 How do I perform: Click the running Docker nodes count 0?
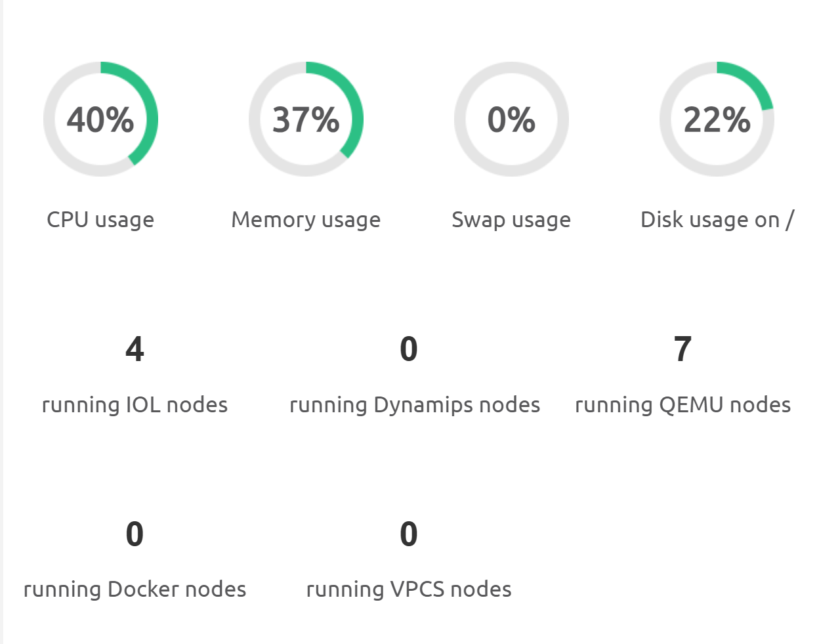pyautogui.click(x=135, y=534)
